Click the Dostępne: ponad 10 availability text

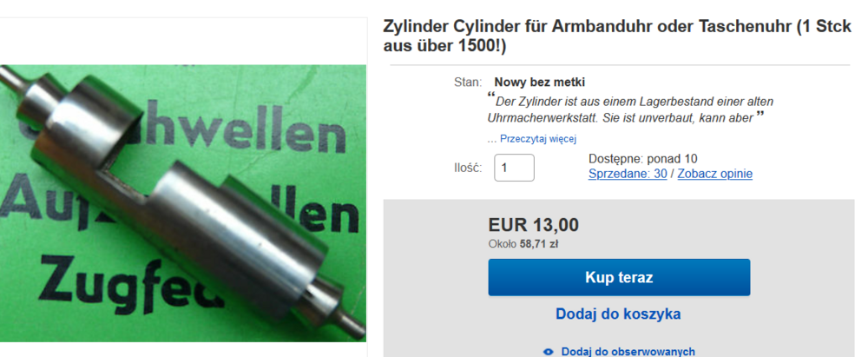click(x=642, y=159)
